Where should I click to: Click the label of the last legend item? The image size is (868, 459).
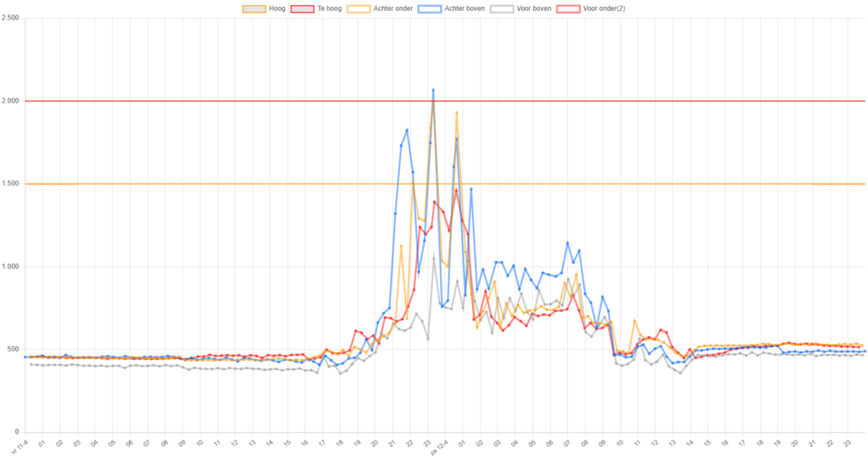604,8
